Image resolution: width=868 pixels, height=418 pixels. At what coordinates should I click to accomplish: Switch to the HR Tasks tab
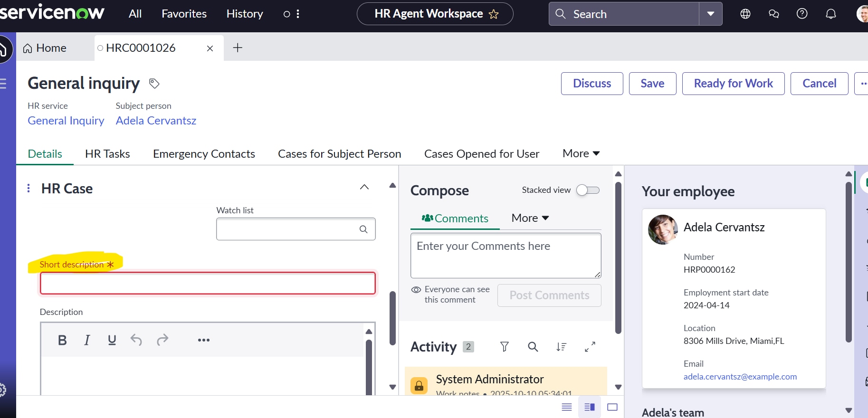pyautogui.click(x=107, y=154)
